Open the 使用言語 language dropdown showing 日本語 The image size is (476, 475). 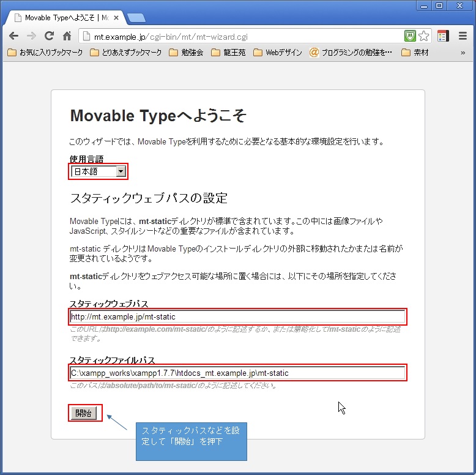(98, 171)
